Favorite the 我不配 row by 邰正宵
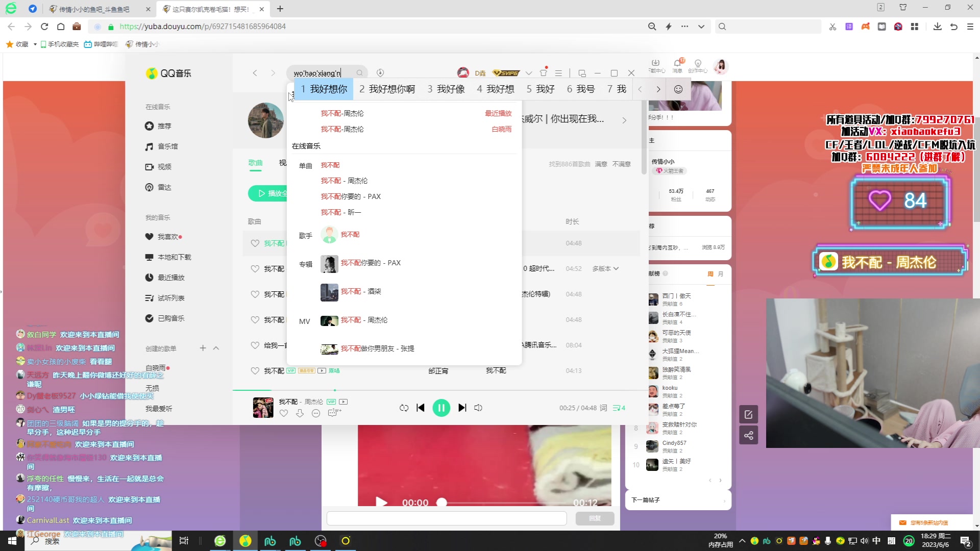This screenshot has height=551, width=980. (255, 371)
